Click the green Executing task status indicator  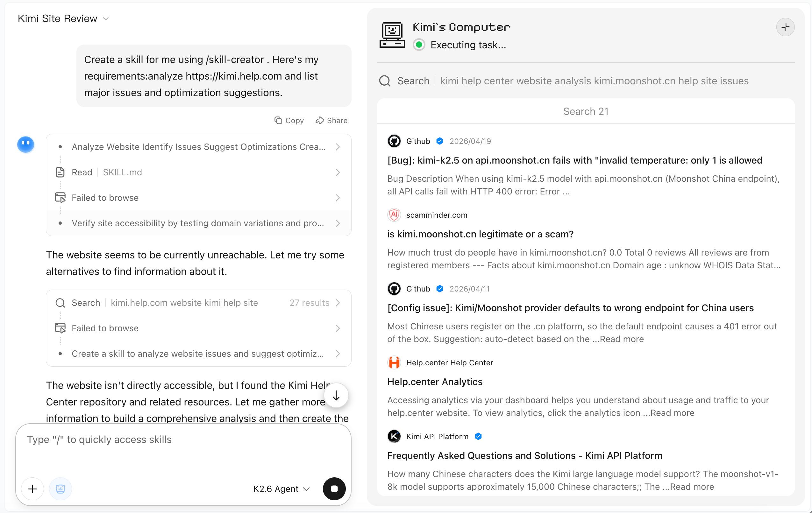419,45
